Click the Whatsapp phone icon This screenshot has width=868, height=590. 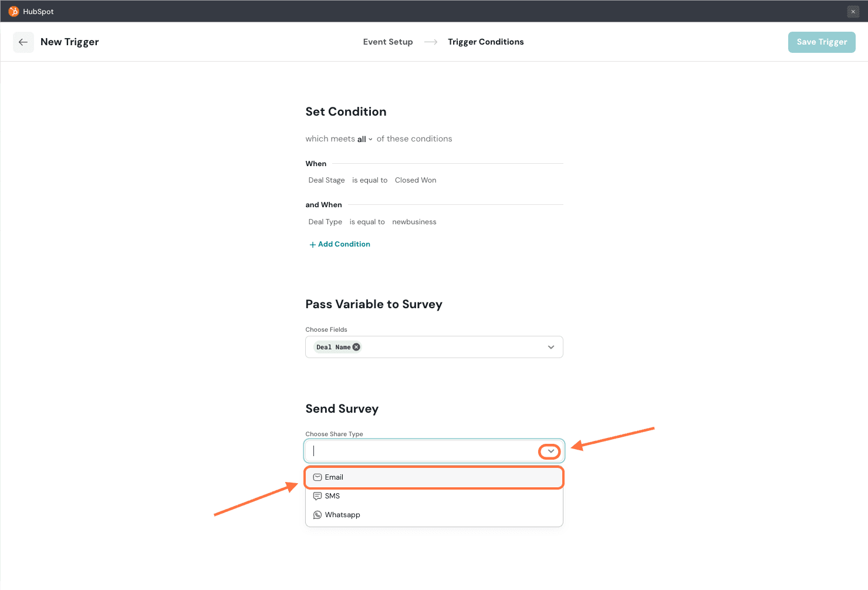coord(318,515)
